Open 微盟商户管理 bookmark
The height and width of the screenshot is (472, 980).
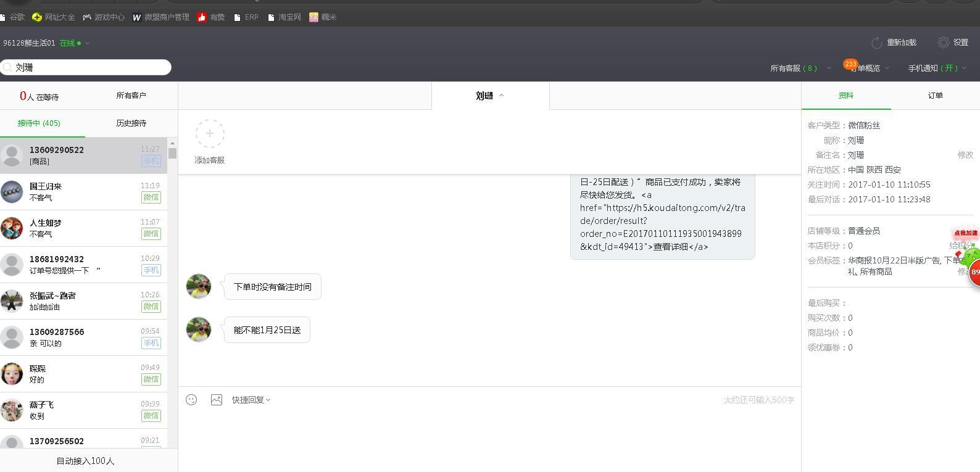pyautogui.click(x=161, y=17)
